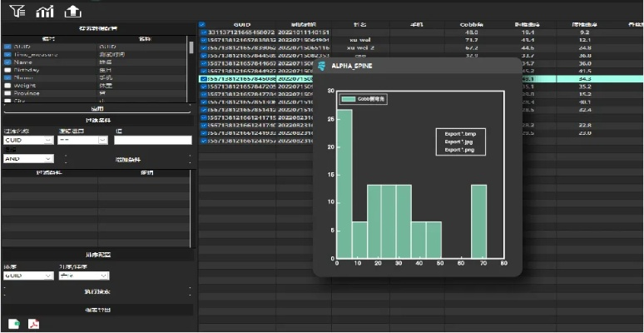The width and height of the screenshot is (644, 333).
Task: Toggle the GUID field checkbox
Action: coord(7,46)
